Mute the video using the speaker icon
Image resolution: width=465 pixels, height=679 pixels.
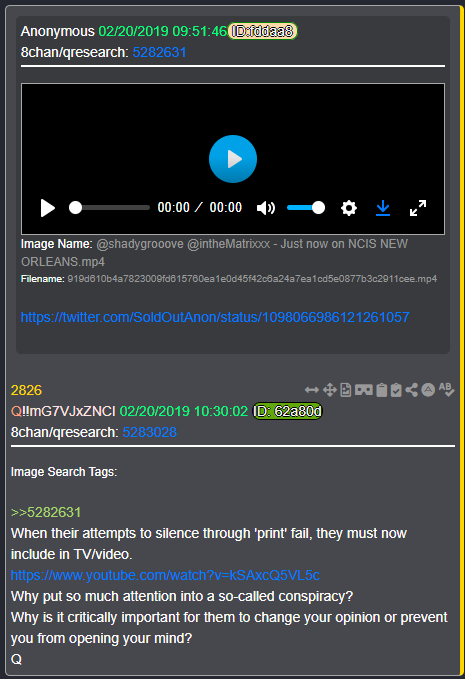[266, 208]
